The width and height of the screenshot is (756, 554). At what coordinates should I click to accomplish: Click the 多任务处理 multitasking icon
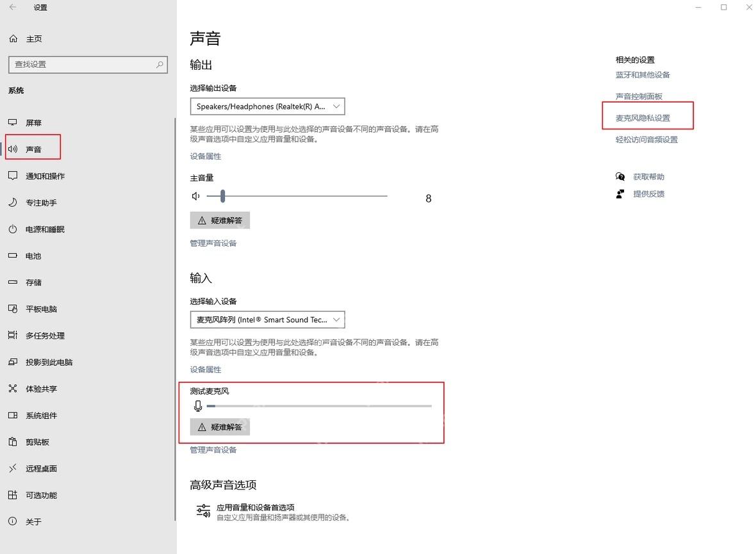pyautogui.click(x=13, y=335)
